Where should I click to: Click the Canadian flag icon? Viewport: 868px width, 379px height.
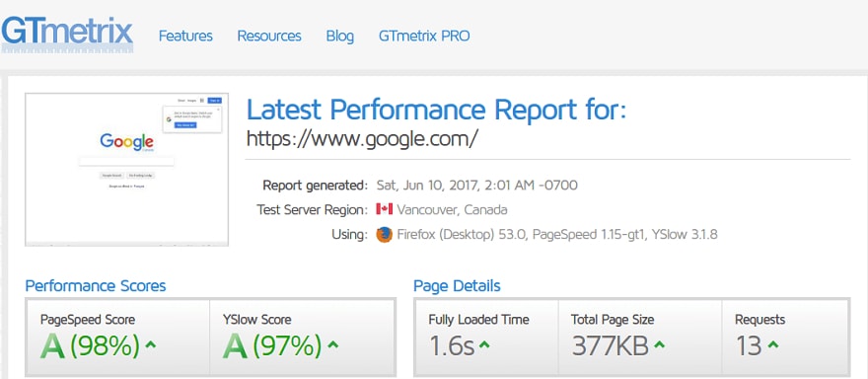(x=384, y=209)
